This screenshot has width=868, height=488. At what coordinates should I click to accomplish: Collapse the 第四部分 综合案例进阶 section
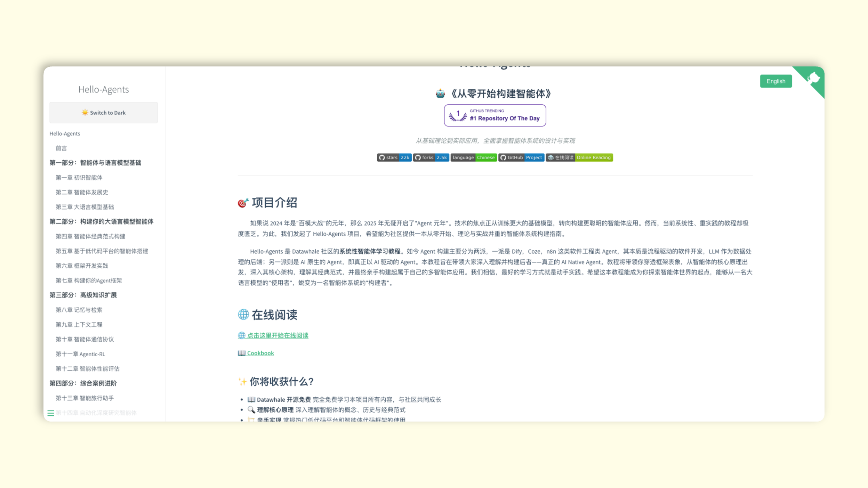(83, 383)
